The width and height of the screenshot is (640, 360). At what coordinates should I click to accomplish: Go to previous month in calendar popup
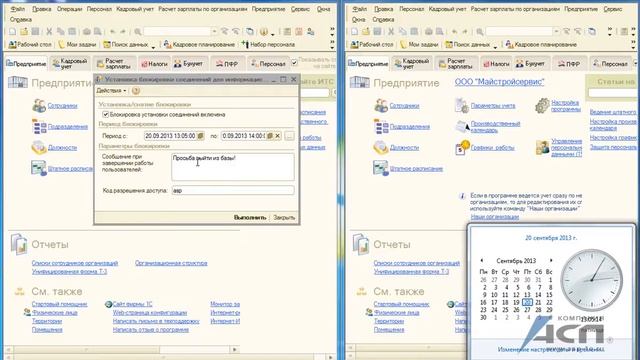[x=482, y=260]
